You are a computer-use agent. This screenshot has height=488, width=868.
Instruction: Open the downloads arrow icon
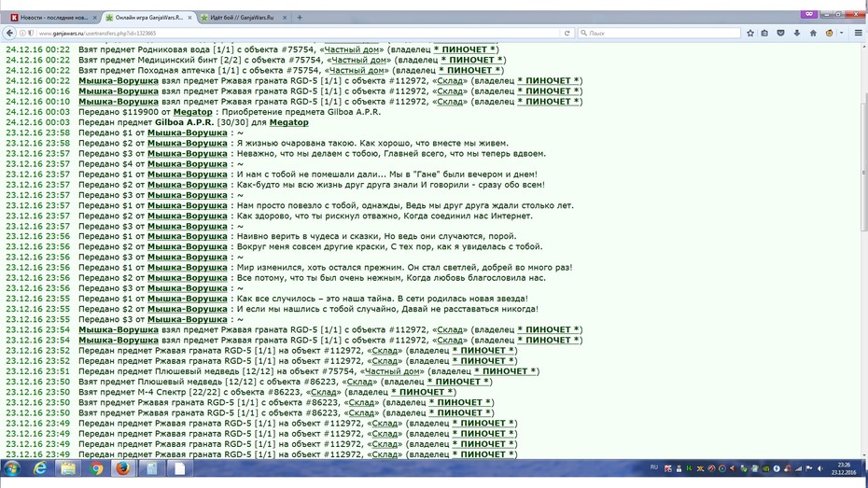tap(796, 34)
